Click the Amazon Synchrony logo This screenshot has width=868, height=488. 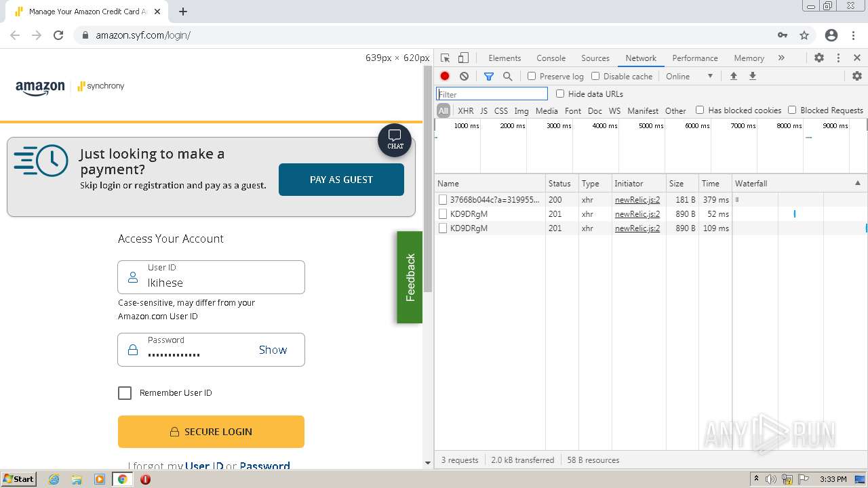pos(70,87)
